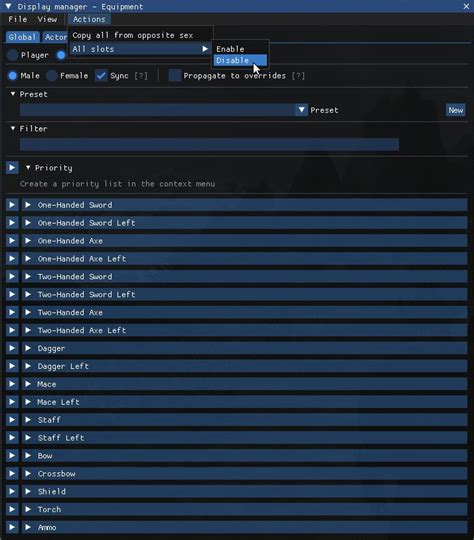The height and width of the screenshot is (540, 474).
Task: Collapse the Preset section
Action: pyautogui.click(x=13, y=94)
